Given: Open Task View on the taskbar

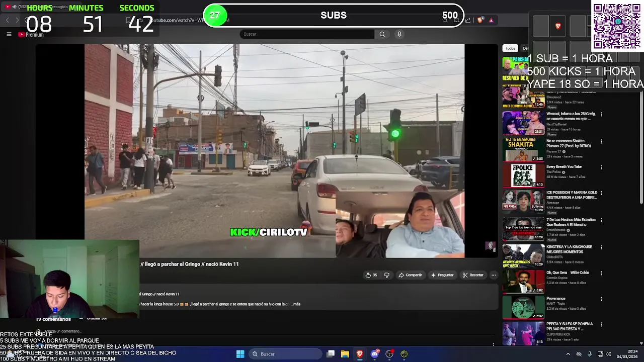Looking at the screenshot, I should pos(331,354).
